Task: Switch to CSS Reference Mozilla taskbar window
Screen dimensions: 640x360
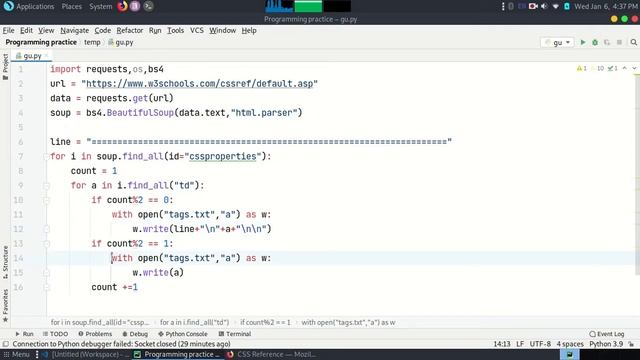Action: [271, 354]
